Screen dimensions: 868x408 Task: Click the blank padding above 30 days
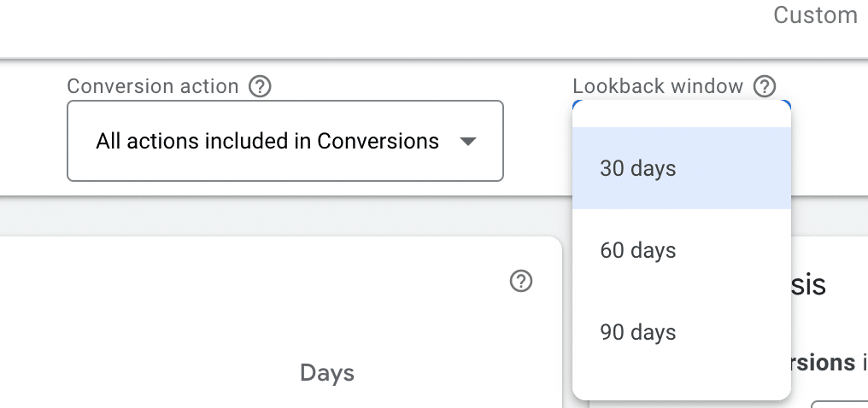coord(682,115)
